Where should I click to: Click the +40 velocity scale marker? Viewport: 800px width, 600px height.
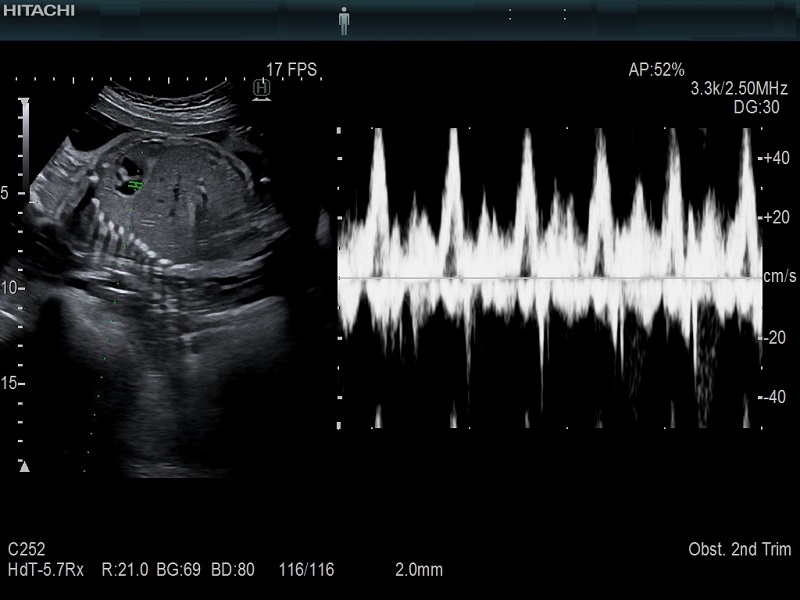(x=777, y=158)
